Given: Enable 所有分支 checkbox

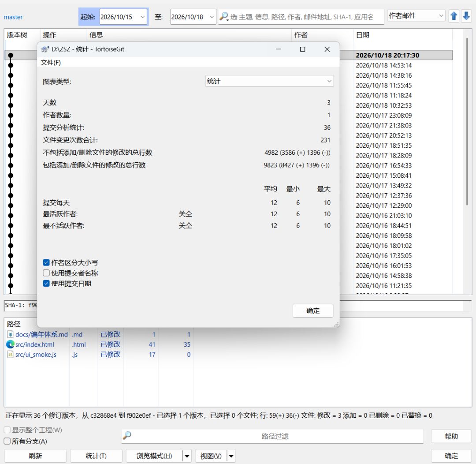Looking at the screenshot, I should click(7, 441).
